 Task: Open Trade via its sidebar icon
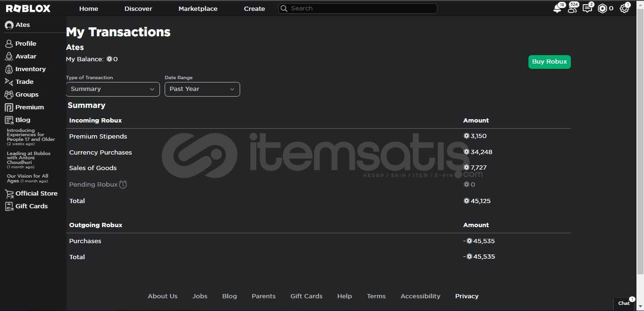pos(8,82)
